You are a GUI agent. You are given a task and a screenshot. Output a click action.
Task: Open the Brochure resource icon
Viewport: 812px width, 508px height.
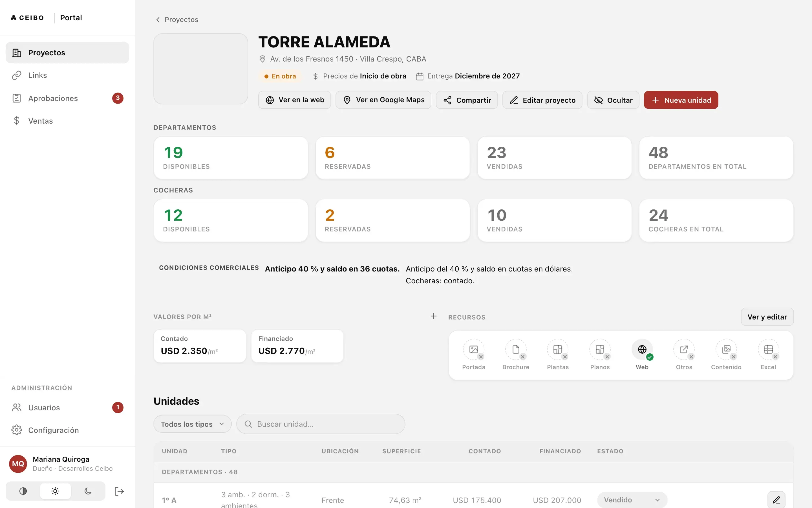516,349
